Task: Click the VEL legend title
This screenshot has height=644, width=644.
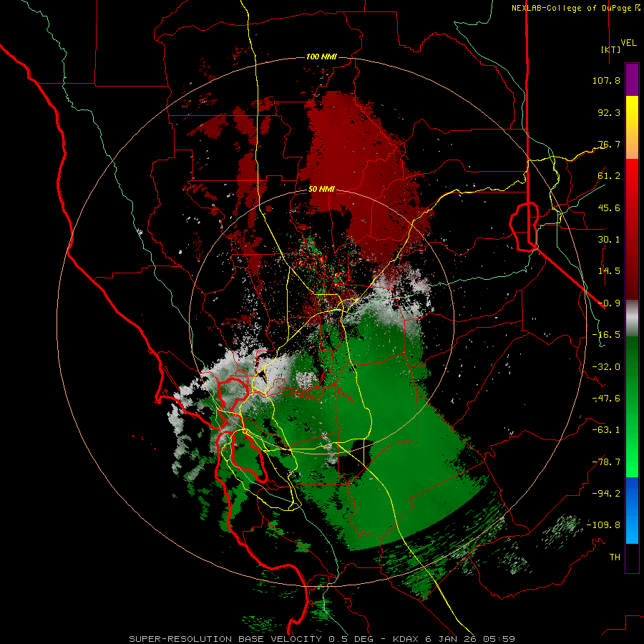Action: click(628, 43)
